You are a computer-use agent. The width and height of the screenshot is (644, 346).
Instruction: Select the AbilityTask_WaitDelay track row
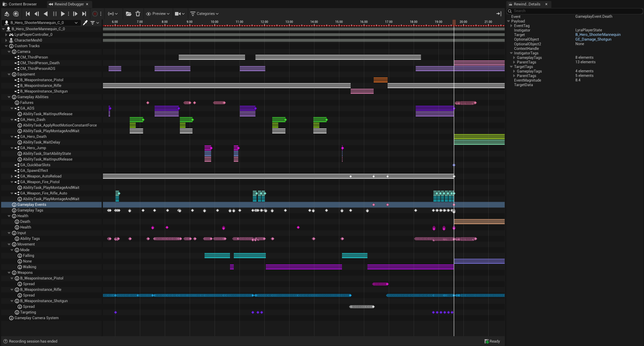click(x=52, y=142)
